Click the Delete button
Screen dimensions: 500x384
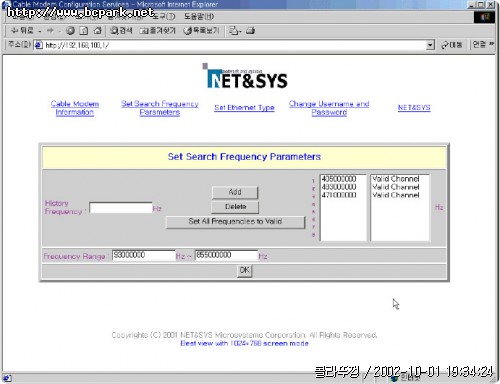pyautogui.click(x=235, y=207)
